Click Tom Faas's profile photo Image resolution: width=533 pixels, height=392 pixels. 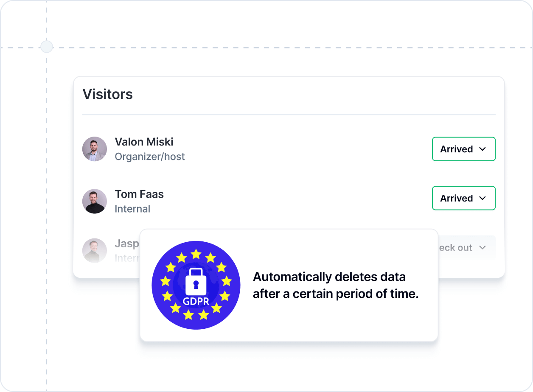coord(95,201)
